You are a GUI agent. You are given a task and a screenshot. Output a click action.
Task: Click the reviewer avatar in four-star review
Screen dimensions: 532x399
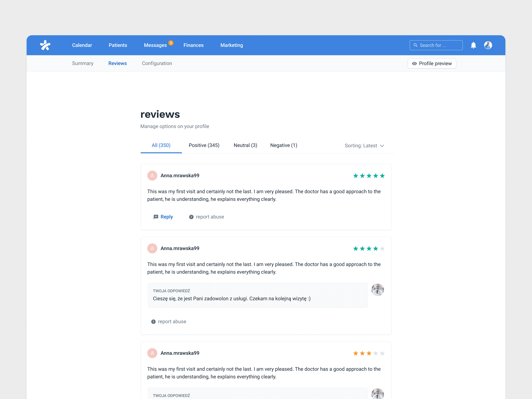coord(152,248)
